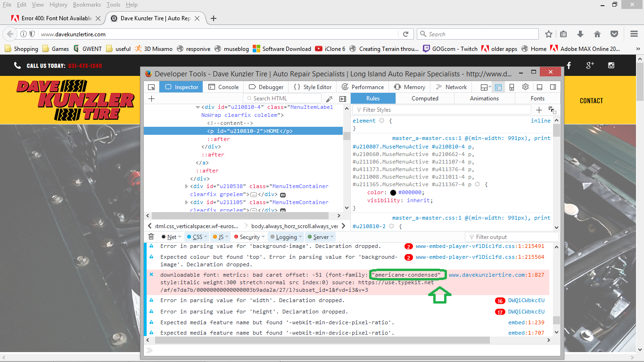Expand the div u210538 node
Screen dimensions: 644x362
pyautogui.click(x=187, y=186)
